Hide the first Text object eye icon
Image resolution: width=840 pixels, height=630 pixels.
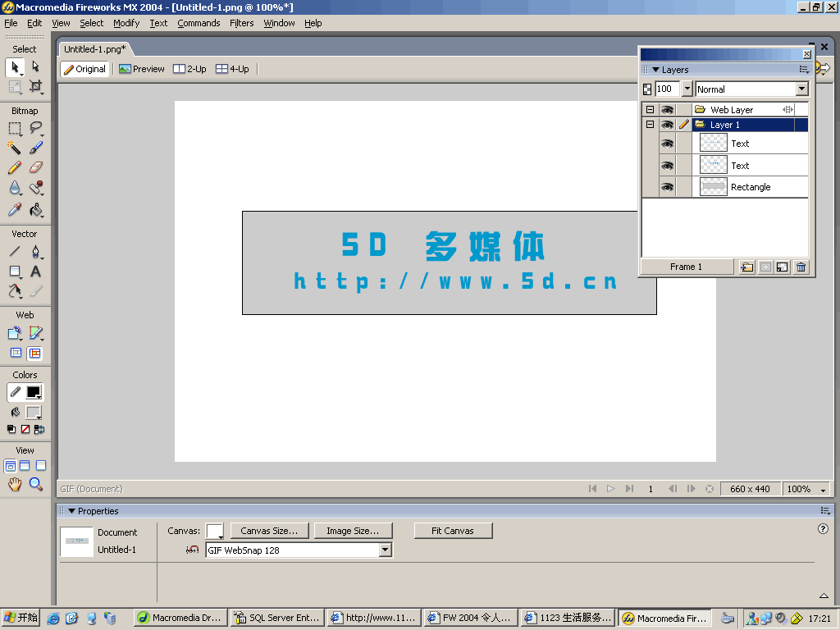[x=667, y=144]
